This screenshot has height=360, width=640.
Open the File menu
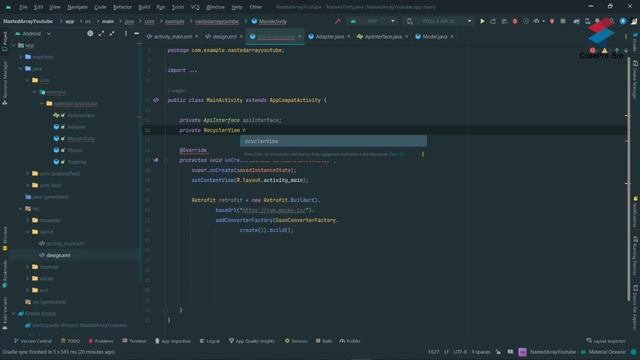pyautogui.click(x=23, y=7)
